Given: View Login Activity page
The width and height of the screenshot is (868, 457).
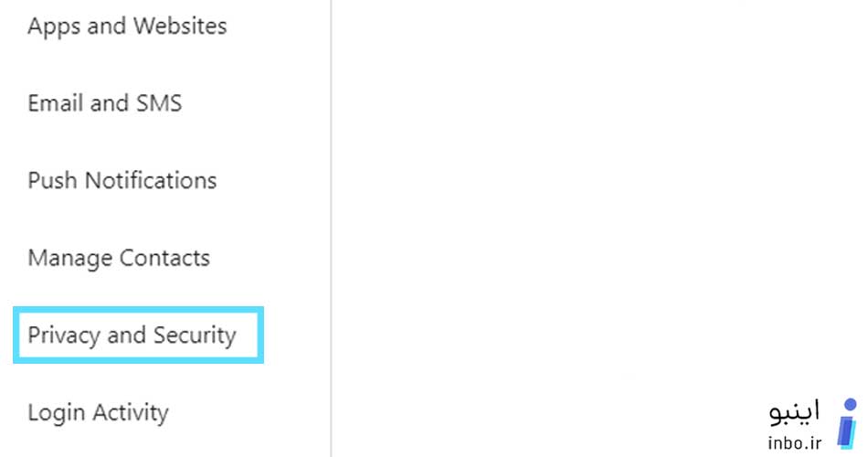Looking at the screenshot, I should (98, 413).
